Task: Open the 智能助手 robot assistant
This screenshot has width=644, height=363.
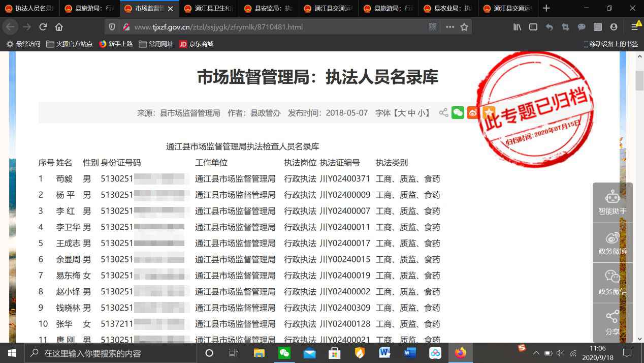Action: pyautogui.click(x=612, y=202)
